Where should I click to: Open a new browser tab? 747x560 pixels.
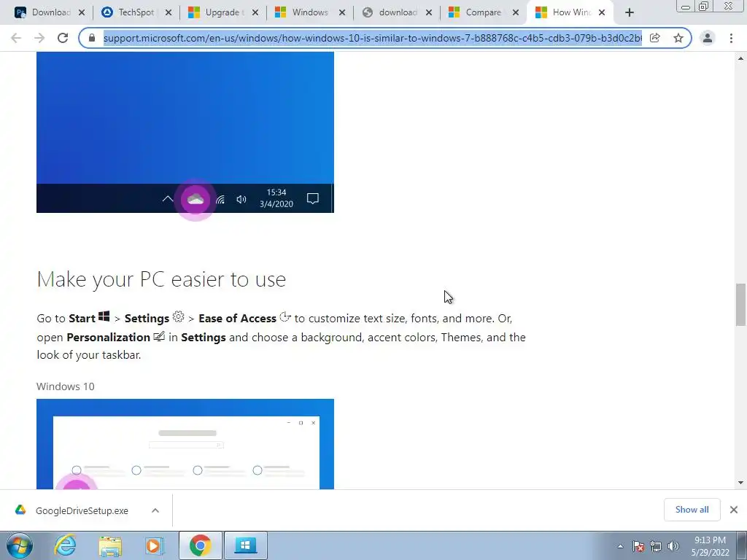[630, 12]
